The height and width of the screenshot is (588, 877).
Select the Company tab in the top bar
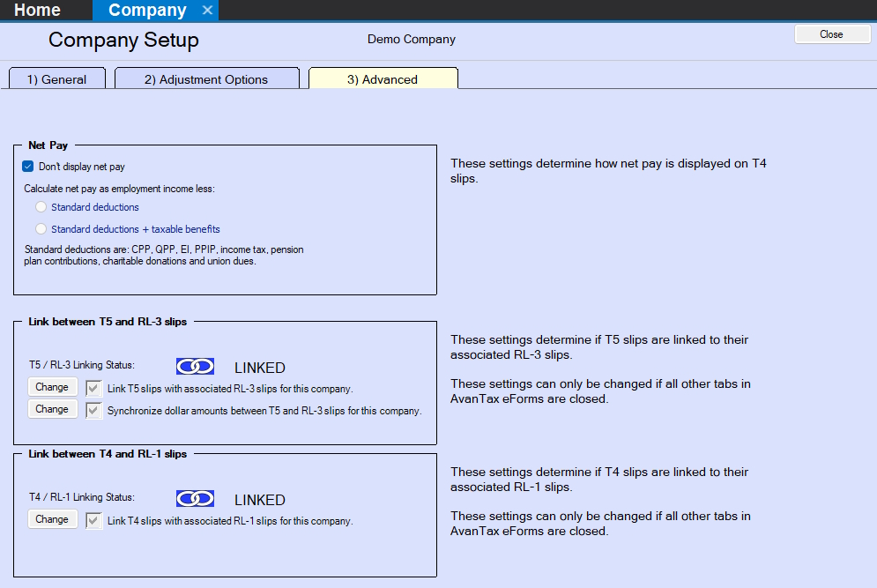[x=146, y=11]
